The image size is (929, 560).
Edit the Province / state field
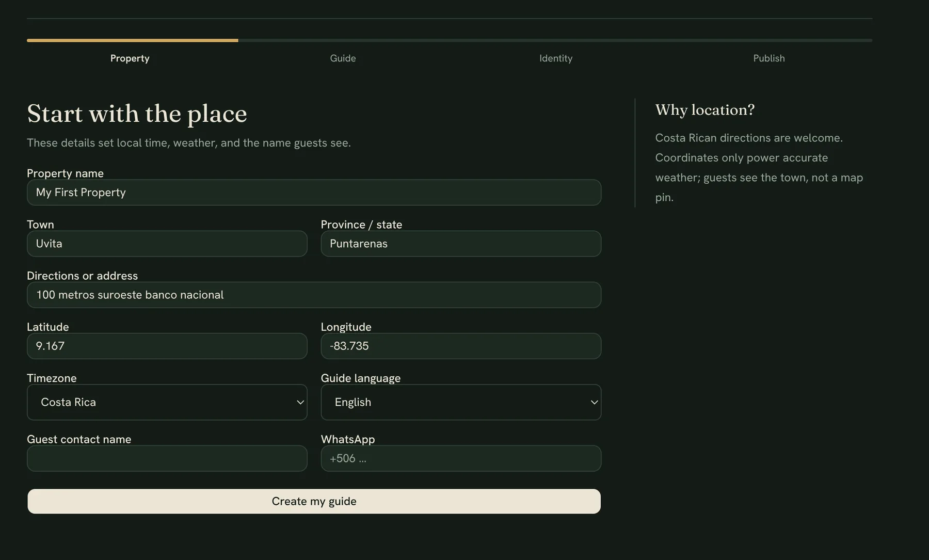click(461, 244)
